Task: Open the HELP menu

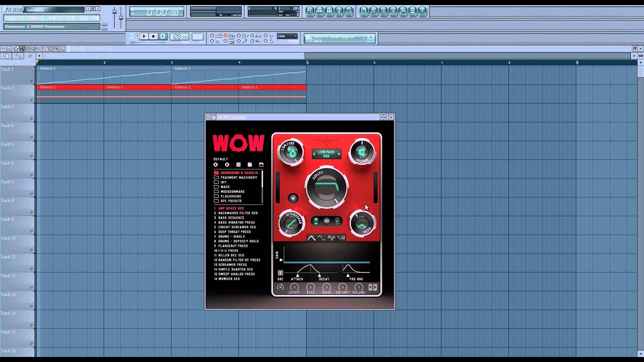Action: pyautogui.click(x=95, y=18)
